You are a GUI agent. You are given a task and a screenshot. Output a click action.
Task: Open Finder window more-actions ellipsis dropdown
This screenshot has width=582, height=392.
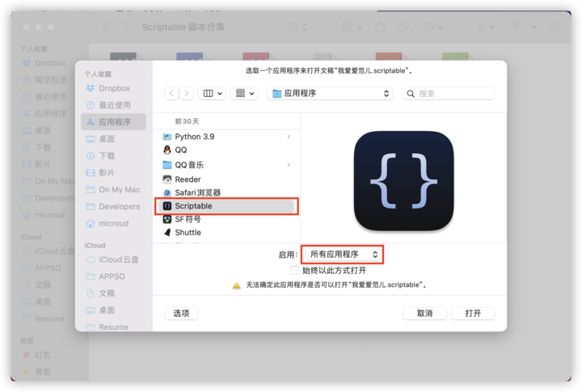point(432,27)
